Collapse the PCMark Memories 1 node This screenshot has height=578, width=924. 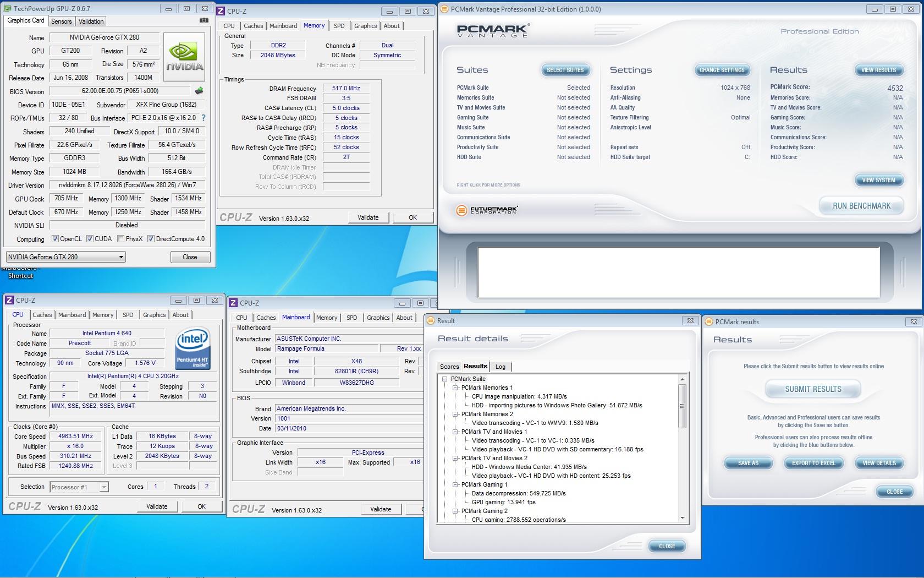click(455, 388)
